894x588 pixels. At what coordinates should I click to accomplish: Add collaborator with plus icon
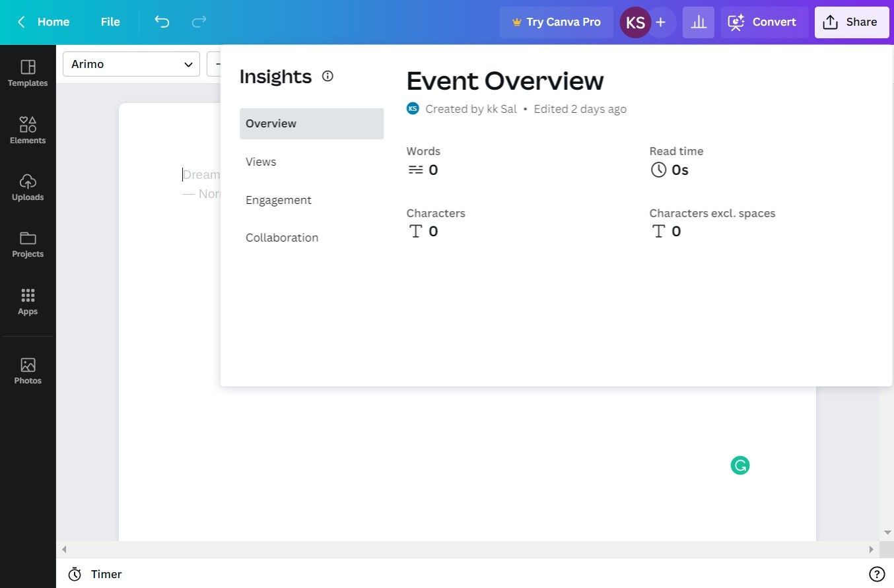661,22
